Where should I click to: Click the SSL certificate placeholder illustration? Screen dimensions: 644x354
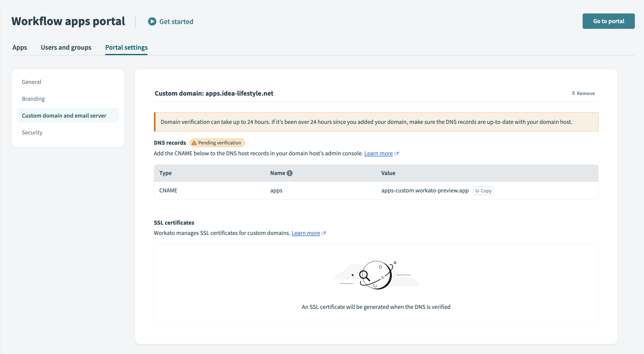click(x=377, y=275)
